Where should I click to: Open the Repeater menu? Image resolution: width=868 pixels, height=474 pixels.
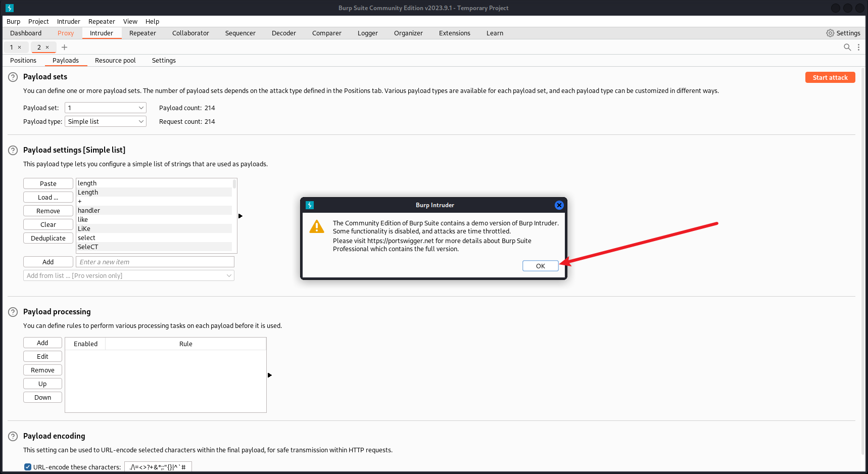click(102, 21)
